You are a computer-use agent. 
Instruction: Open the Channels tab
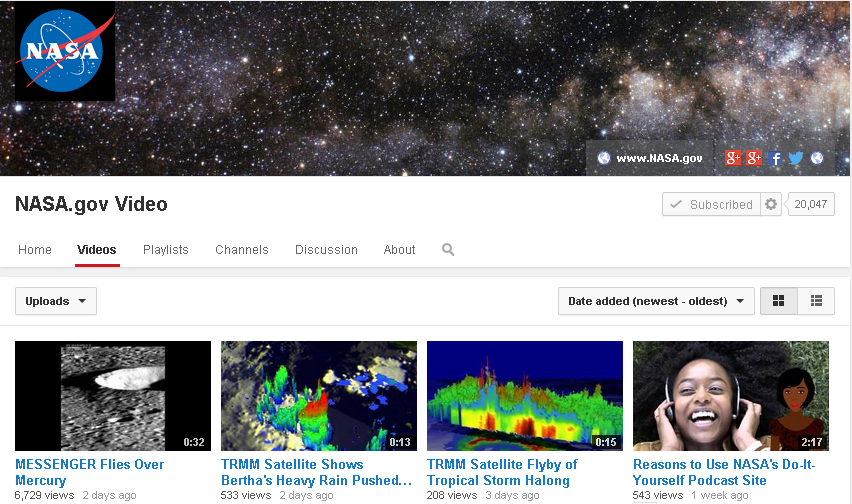click(x=242, y=250)
